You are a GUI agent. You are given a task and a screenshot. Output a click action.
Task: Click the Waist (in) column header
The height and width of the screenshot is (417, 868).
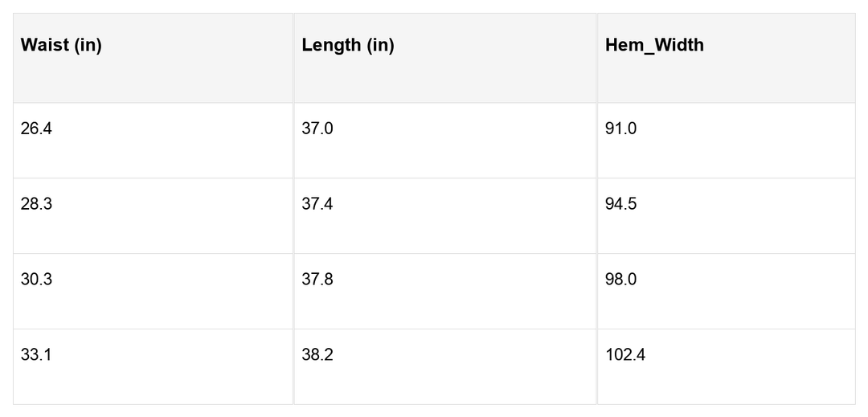pyautogui.click(x=61, y=46)
